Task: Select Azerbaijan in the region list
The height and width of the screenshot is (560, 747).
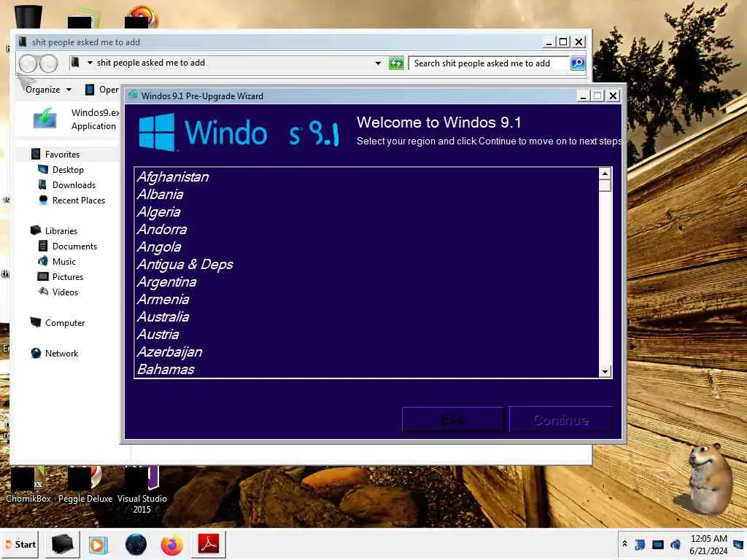Action: (367, 352)
